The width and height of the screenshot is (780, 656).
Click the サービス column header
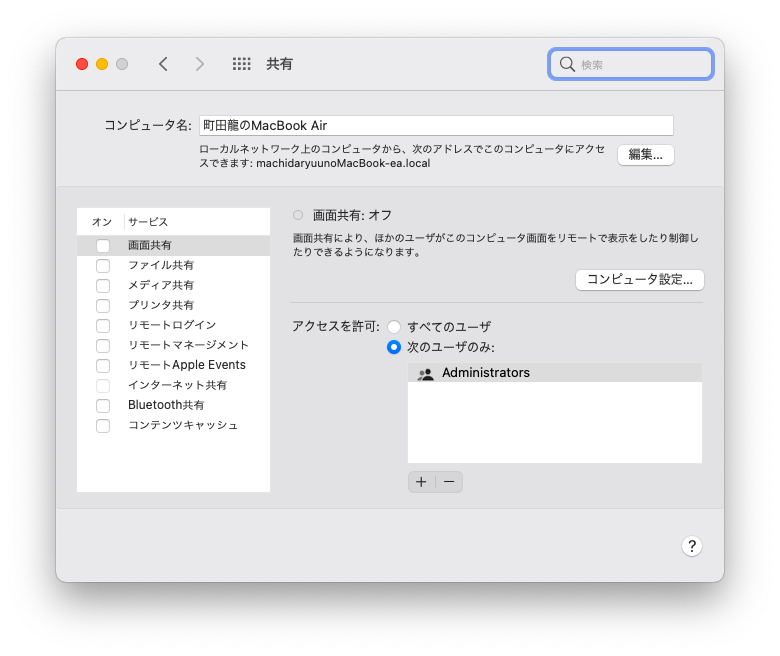[x=148, y=222]
